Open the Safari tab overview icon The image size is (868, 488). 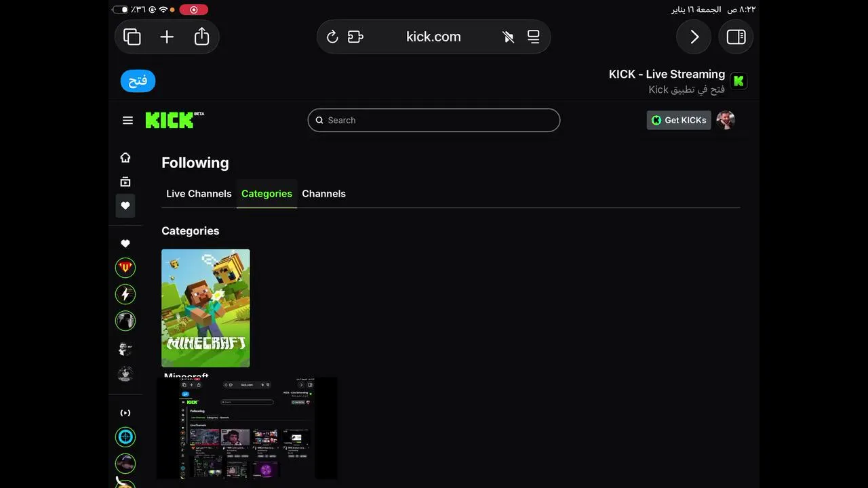[132, 37]
